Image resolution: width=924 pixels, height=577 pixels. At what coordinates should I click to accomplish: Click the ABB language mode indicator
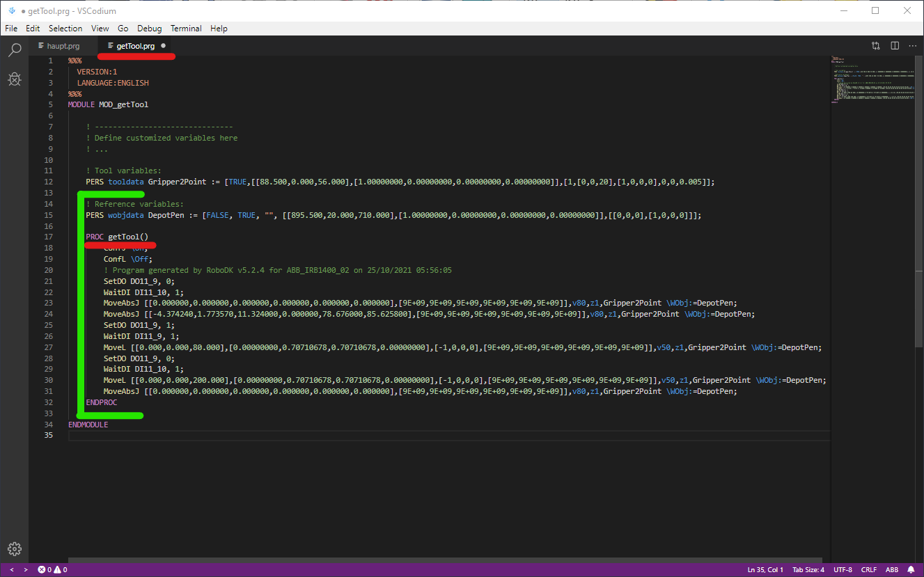(x=891, y=569)
